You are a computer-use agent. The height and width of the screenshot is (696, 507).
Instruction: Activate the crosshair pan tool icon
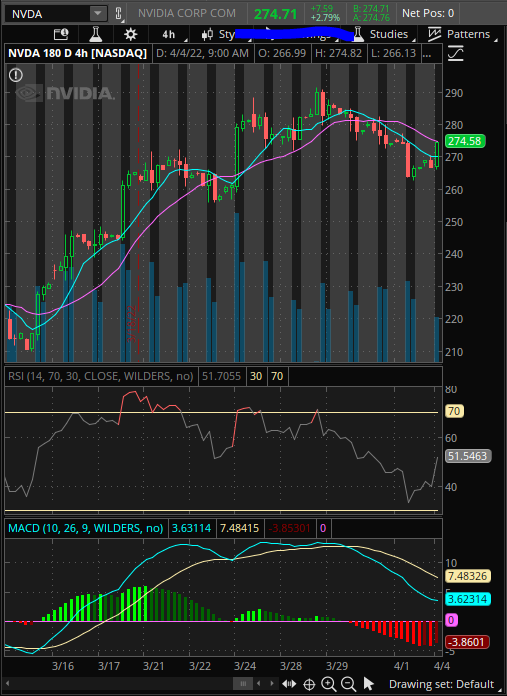[309, 684]
